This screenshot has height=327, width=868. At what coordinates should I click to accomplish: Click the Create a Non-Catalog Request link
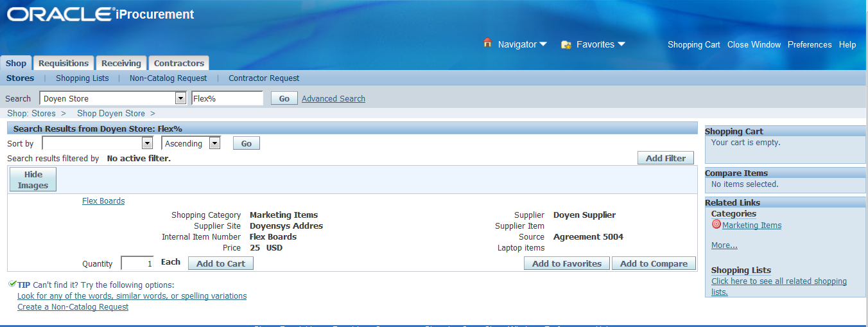click(73, 307)
